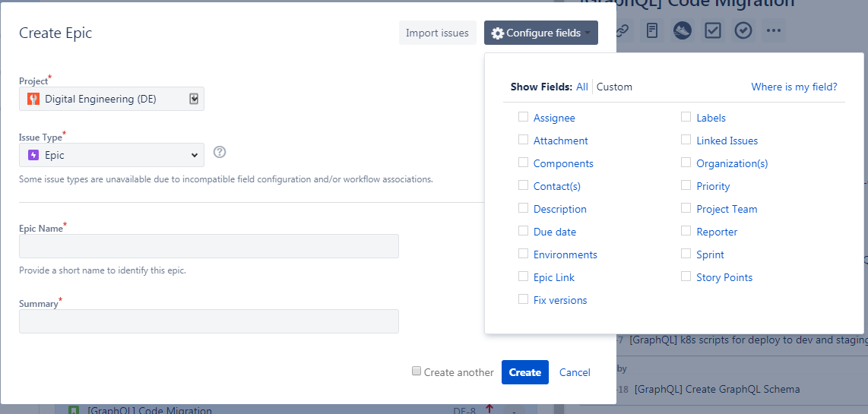Click the Description field label link
The image size is (868, 414).
(560, 209)
